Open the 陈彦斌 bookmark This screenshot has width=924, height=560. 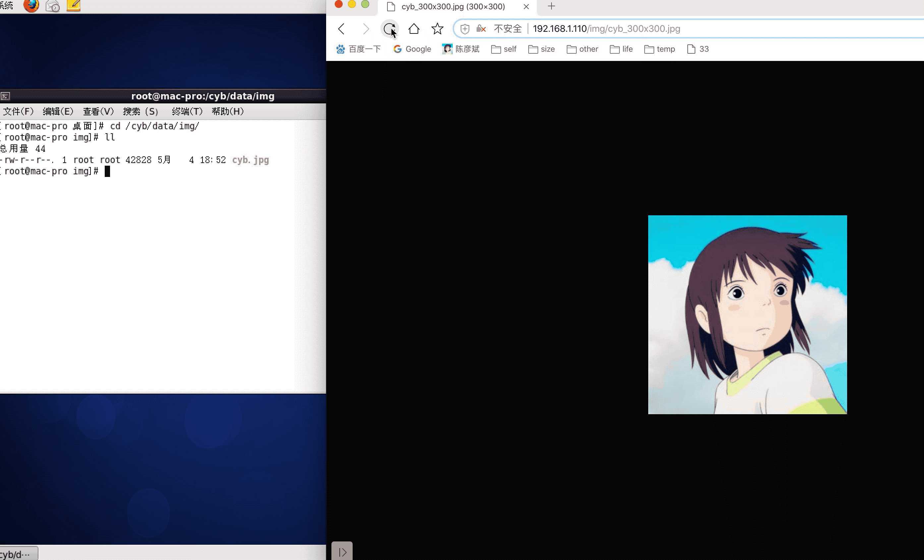click(461, 49)
